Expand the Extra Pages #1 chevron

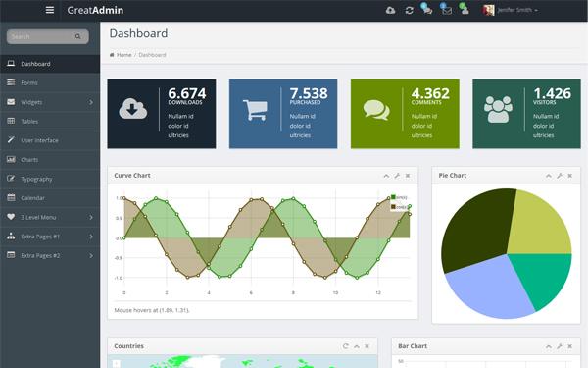pos(91,237)
